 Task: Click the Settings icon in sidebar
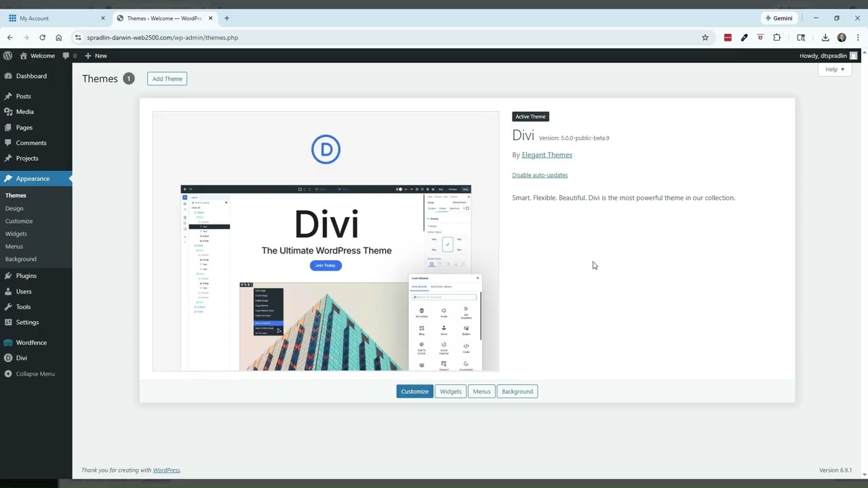tap(8, 322)
